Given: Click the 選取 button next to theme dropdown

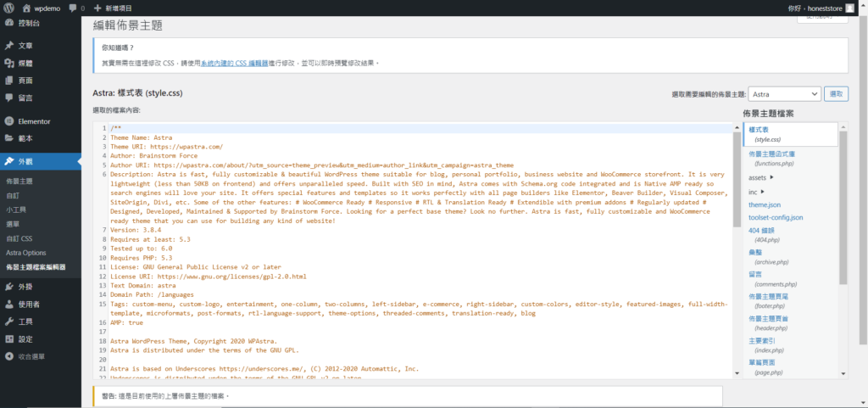Looking at the screenshot, I should (836, 93).
